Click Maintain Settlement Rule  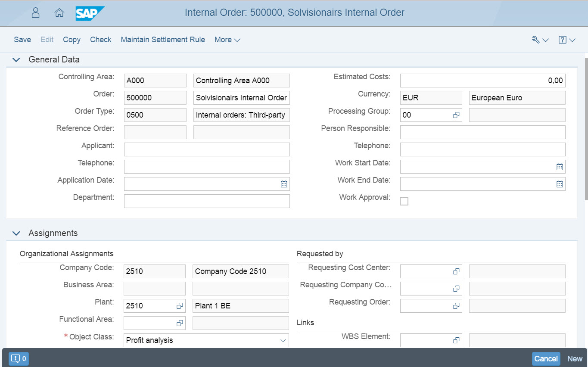pyautogui.click(x=163, y=40)
